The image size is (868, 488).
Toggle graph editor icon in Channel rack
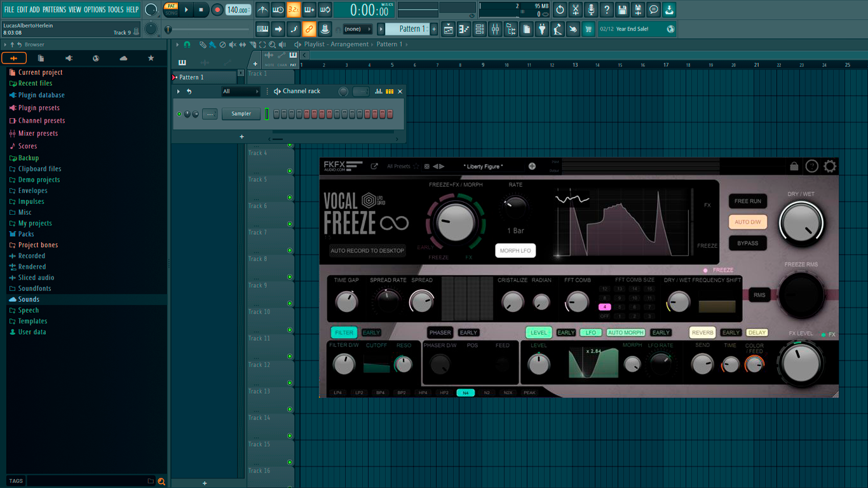point(379,91)
